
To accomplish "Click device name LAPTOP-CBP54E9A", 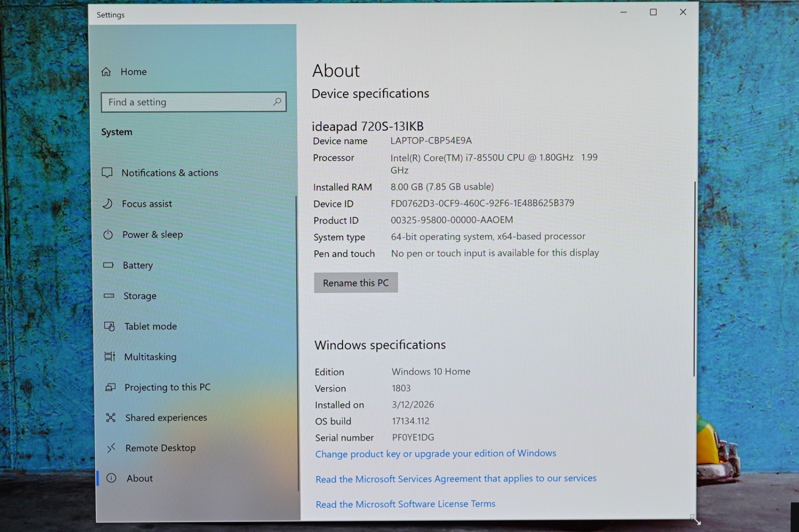I will (431, 141).
